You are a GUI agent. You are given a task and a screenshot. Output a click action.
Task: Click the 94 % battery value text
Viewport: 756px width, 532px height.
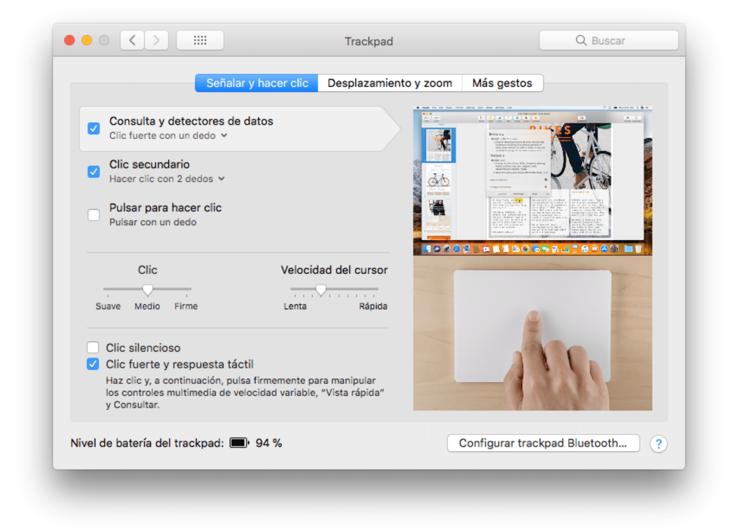(269, 443)
